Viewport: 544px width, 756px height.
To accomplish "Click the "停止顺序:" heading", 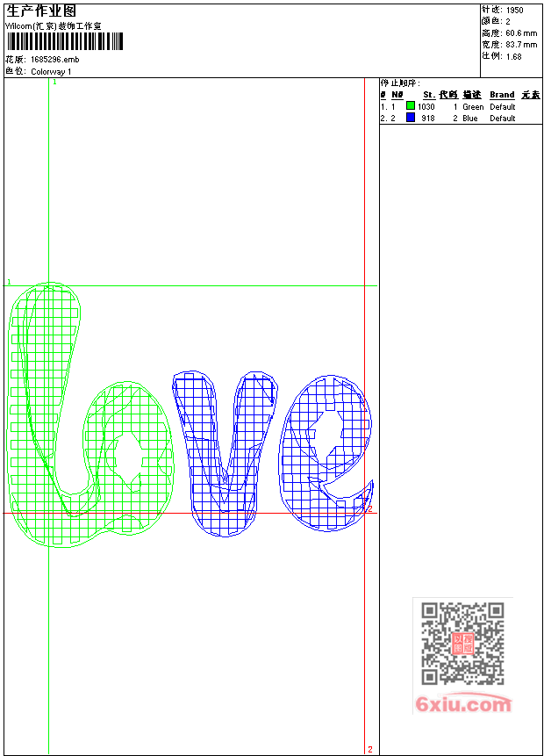I will click(400, 83).
